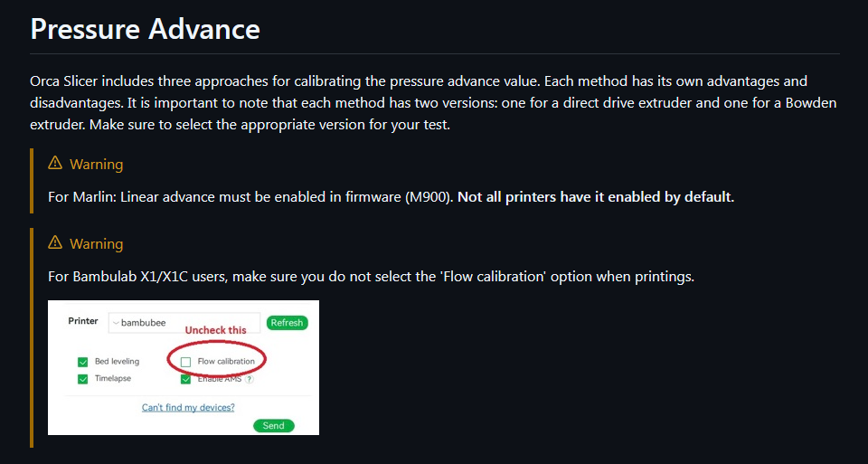Viewport: 868px width, 464px height.
Task: Click the Pressure Advance heading
Action: click(x=145, y=29)
